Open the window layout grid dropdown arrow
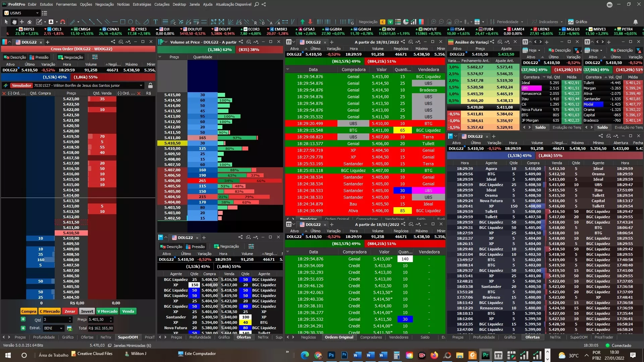The image size is (644, 362). pyautogui.click(x=483, y=22)
